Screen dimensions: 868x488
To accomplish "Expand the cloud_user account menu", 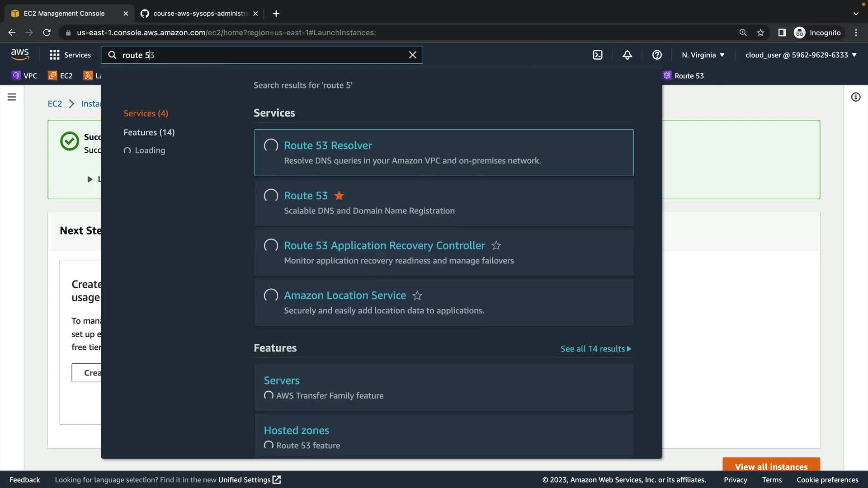I will [x=801, y=55].
